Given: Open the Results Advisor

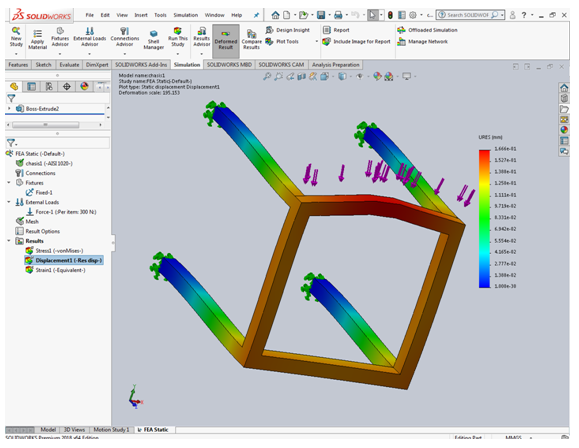Looking at the screenshot, I should pyautogui.click(x=202, y=37).
